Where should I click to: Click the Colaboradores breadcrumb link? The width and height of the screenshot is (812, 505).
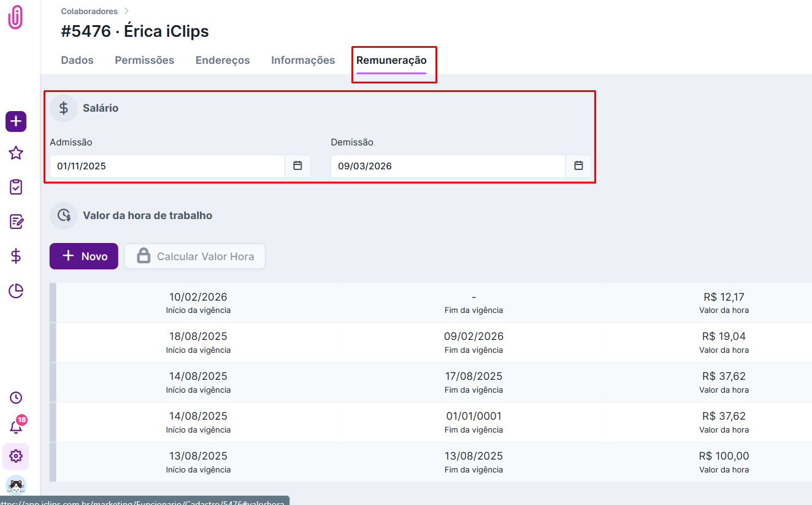click(x=89, y=11)
